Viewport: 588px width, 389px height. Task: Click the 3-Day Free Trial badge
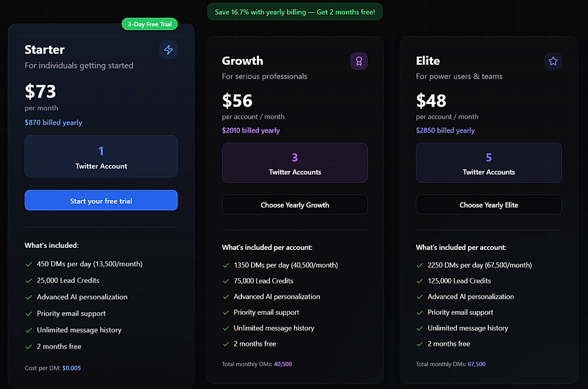(150, 24)
